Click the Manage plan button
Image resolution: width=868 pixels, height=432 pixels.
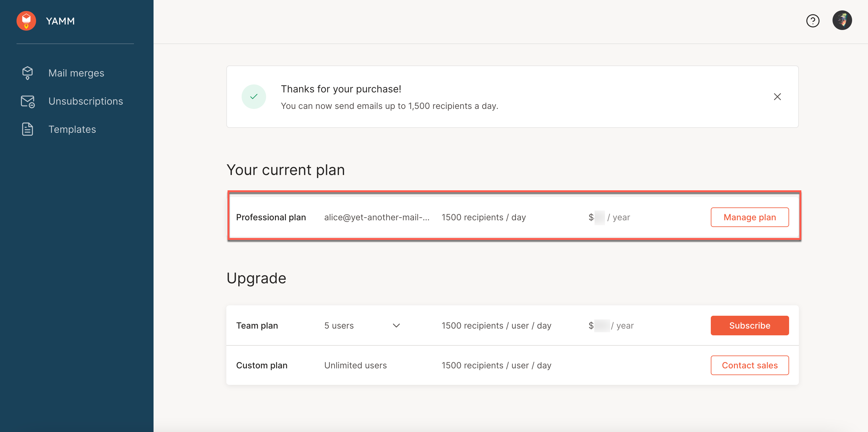click(x=749, y=217)
